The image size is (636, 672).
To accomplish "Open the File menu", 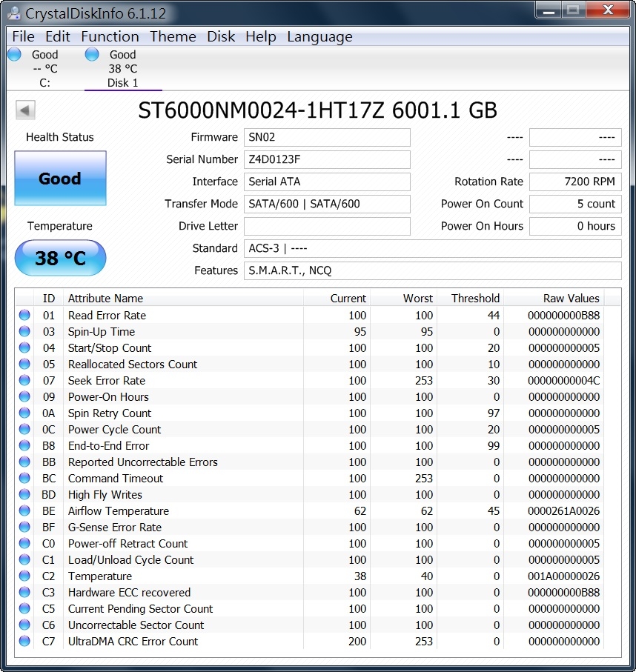I will click(x=23, y=36).
